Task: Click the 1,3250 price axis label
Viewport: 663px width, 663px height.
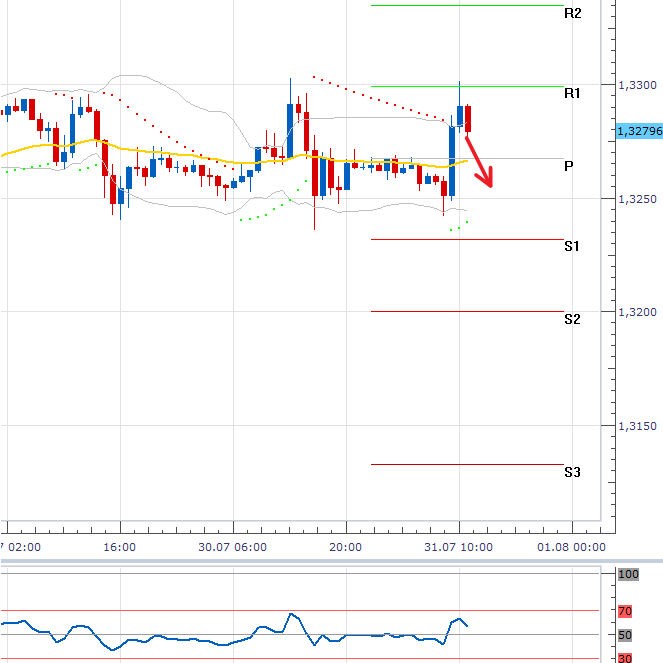Action: 637,199
